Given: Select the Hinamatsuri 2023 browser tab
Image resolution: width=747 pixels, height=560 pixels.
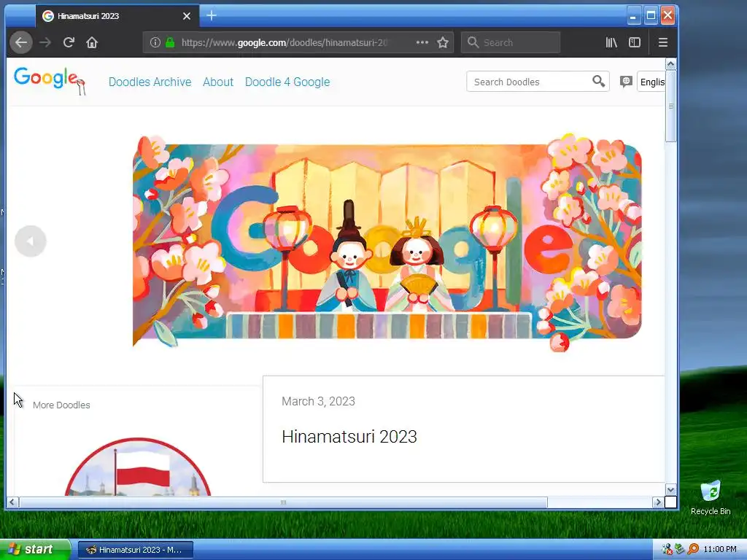Looking at the screenshot, I should tap(117, 16).
